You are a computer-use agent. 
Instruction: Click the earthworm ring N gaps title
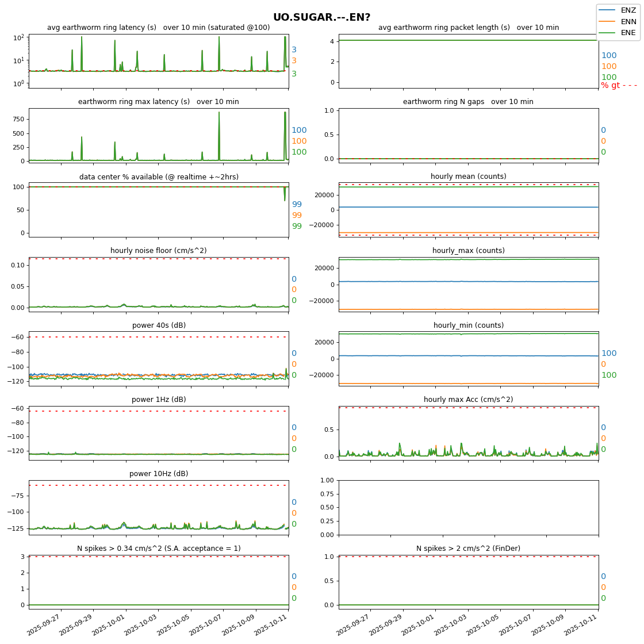(468, 102)
